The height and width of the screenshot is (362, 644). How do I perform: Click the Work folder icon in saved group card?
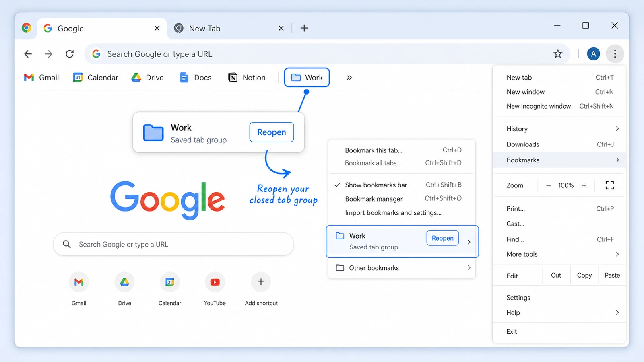(153, 133)
